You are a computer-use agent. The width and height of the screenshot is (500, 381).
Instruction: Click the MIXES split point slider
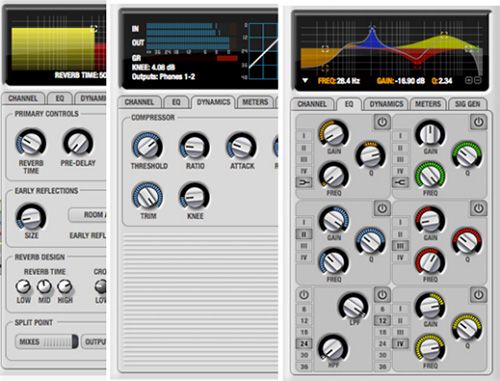47,342
